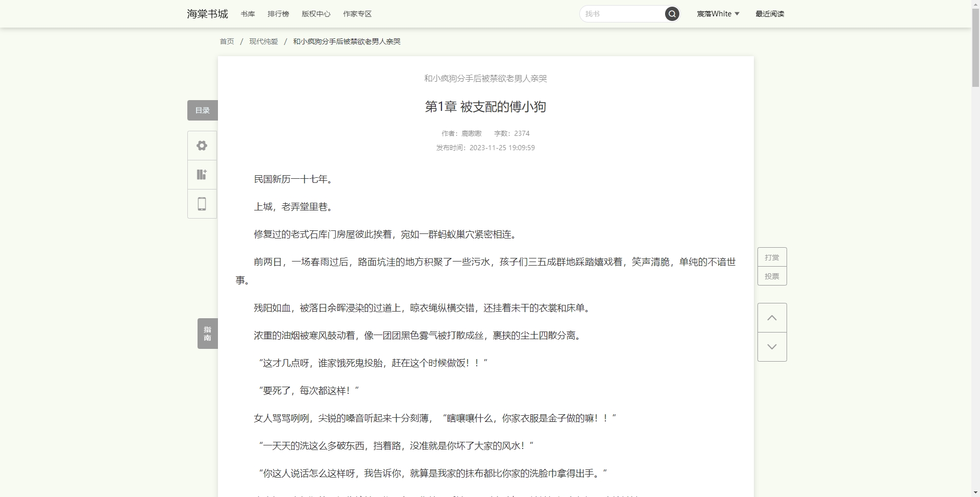Add book to bookshelf icon
980x497 pixels.
202,175
